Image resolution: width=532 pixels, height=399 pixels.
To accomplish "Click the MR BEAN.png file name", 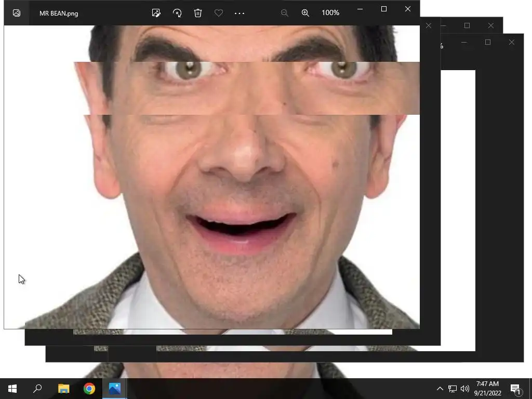I will pos(59,14).
